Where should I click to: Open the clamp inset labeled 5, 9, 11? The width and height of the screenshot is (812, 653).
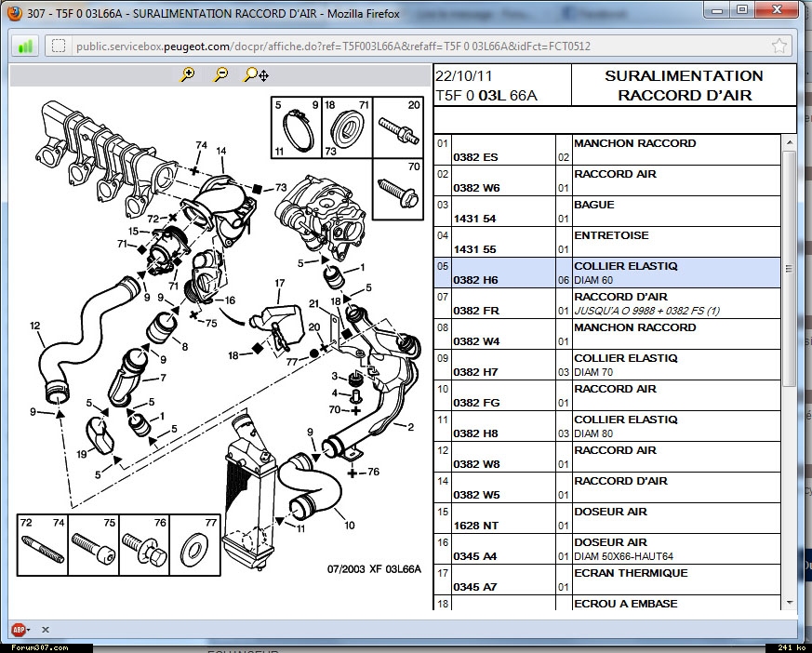click(x=296, y=127)
